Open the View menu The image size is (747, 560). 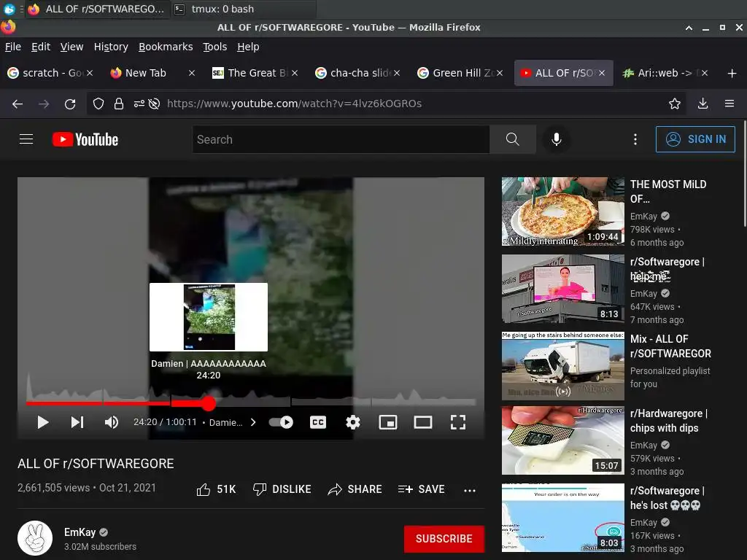(x=71, y=47)
